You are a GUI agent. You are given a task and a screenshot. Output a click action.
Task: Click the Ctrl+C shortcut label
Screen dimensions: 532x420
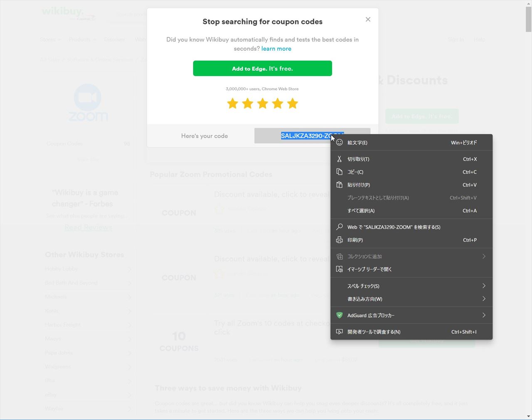470,172
